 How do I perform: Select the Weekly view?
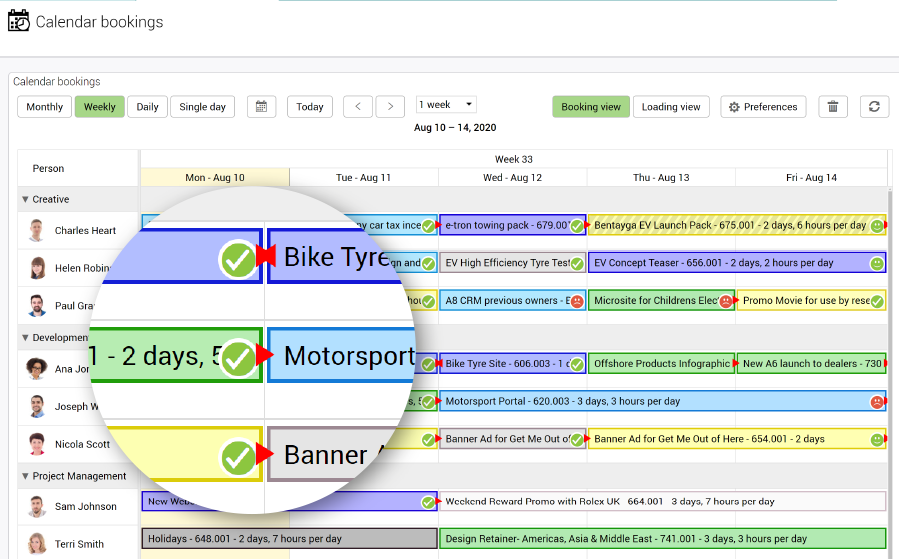tap(99, 107)
